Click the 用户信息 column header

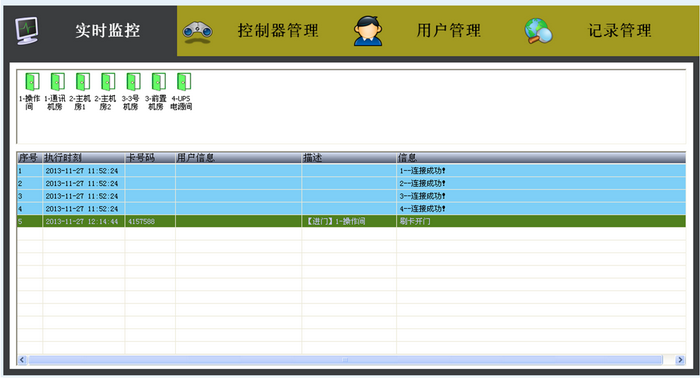238,158
